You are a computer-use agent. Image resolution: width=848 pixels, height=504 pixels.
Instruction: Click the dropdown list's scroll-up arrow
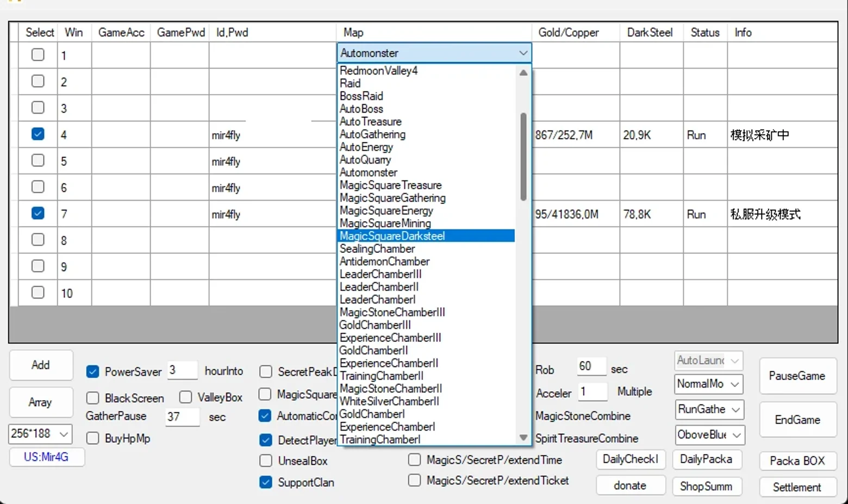tap(523, 72)
